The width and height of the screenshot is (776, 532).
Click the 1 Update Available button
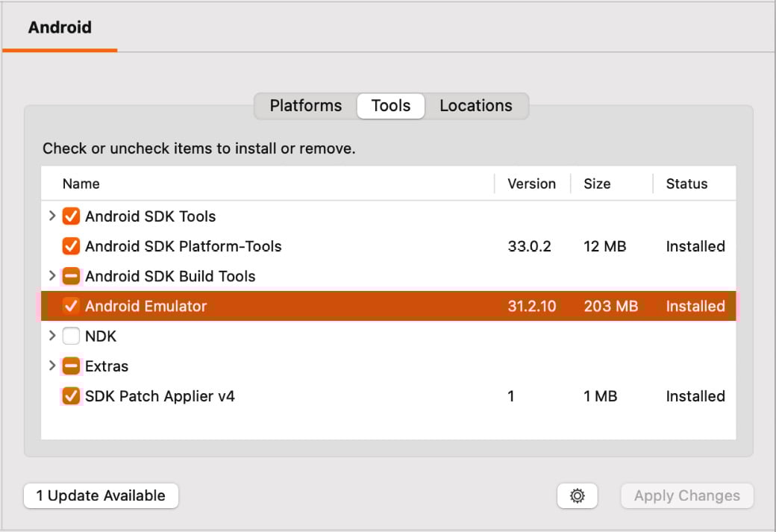coord(101,495)
